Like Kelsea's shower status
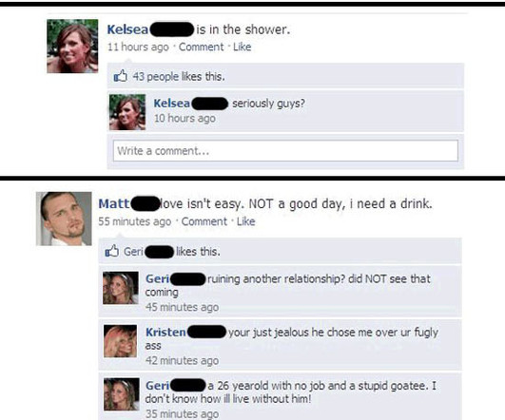This screenshot has height=420, width=505. coord(243,47)
